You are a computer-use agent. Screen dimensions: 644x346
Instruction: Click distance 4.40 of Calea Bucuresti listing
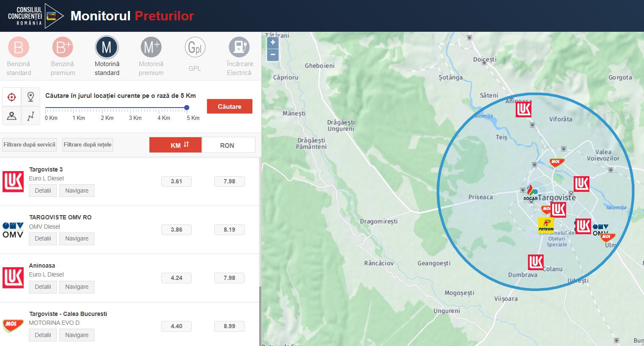click(177, 326)
